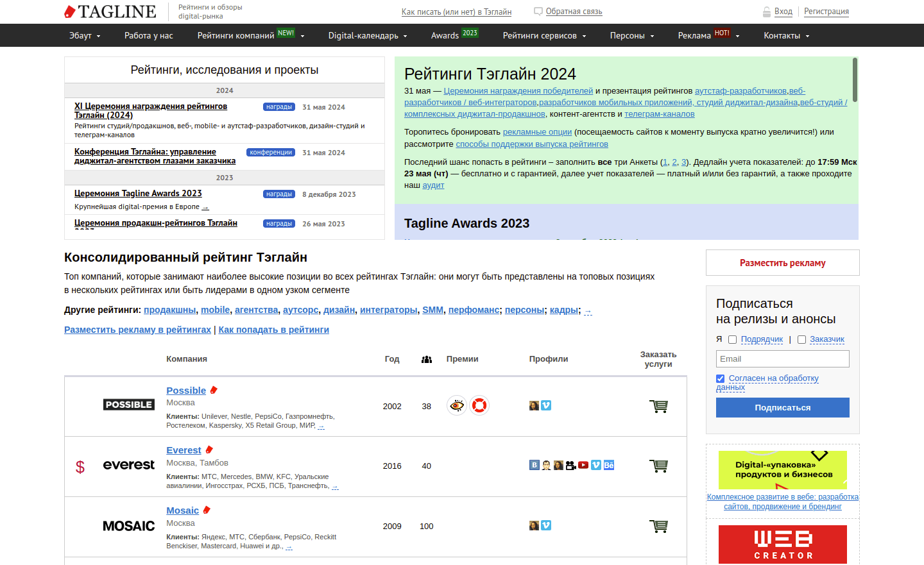Viewport: 924px width, 565px height.
Task: Click the Разместить рекламу button
Action: pyautogui.click(x=783, y=263)
